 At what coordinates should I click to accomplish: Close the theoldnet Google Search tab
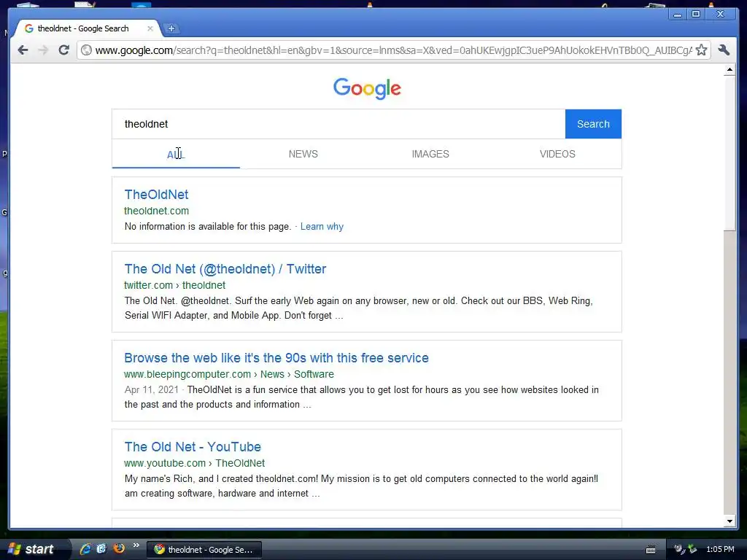click(150, 28)
